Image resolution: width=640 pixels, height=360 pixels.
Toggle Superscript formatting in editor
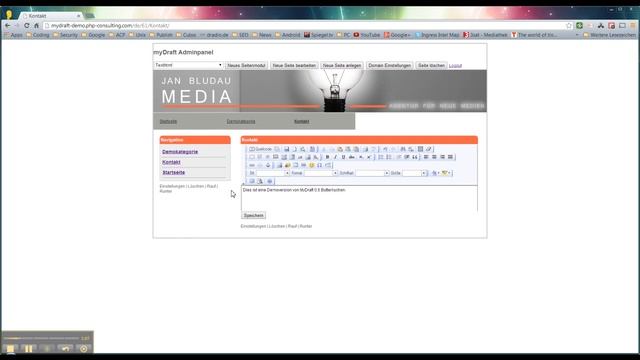369,157
